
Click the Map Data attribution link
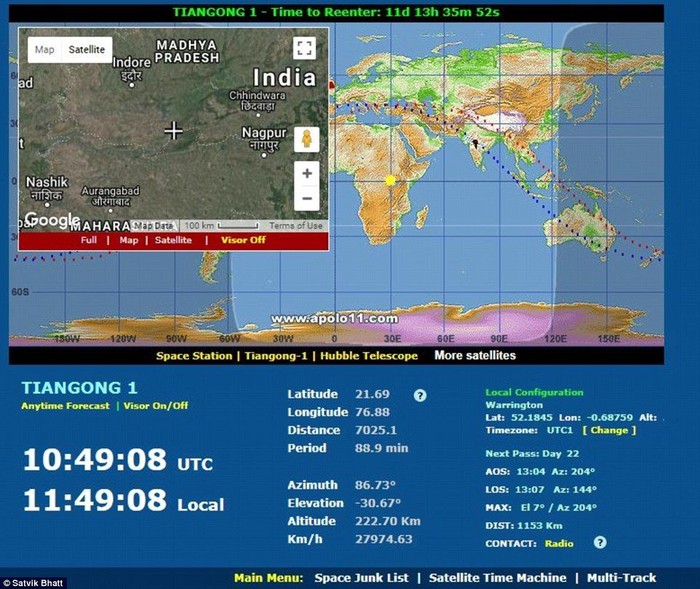154,226
